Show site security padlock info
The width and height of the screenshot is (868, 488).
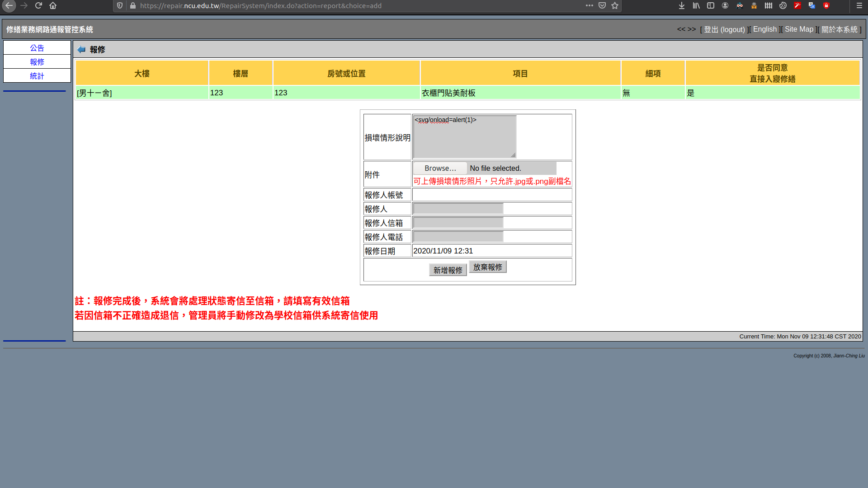point(132,5)
